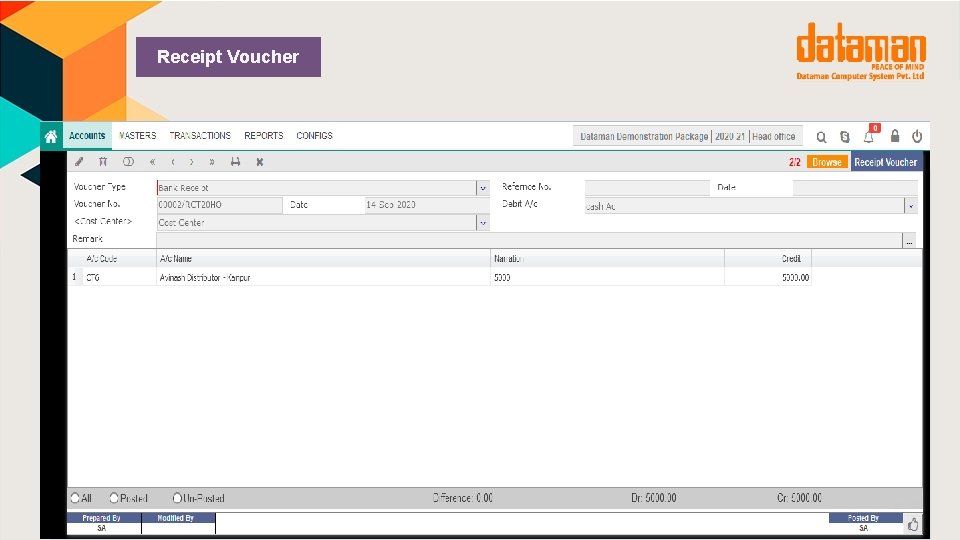Jump to first voucher record
This screenshot has width=960, height=540.
pos(152,162)
